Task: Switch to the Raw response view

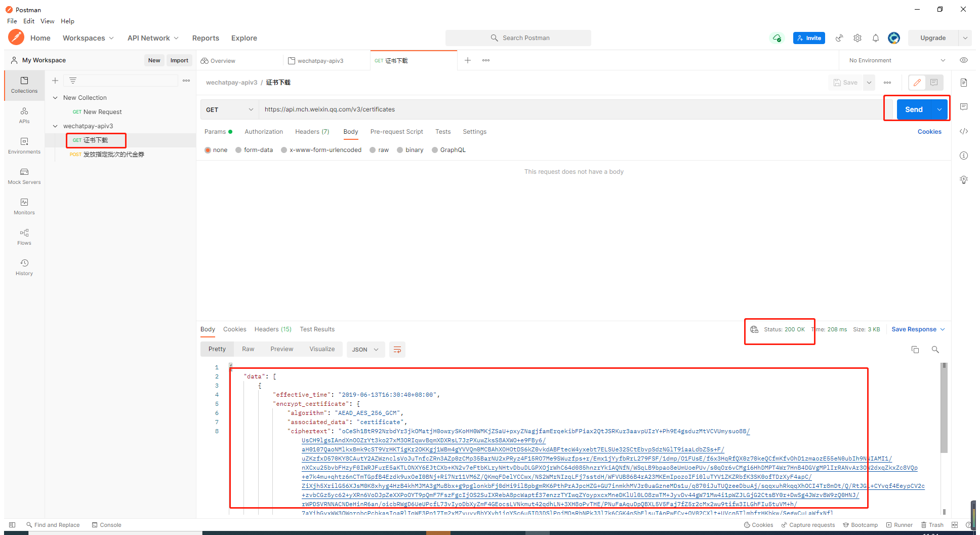Action: [248, 349]
